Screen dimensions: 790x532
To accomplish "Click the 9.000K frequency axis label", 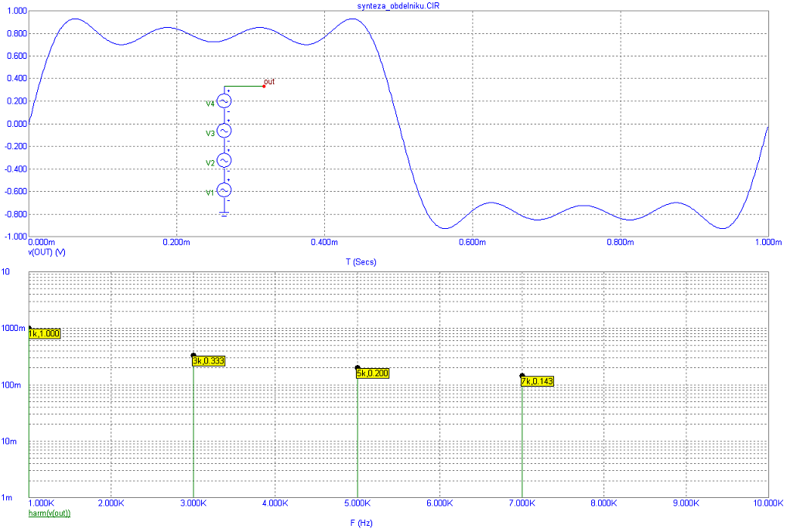I will (686, 503).
